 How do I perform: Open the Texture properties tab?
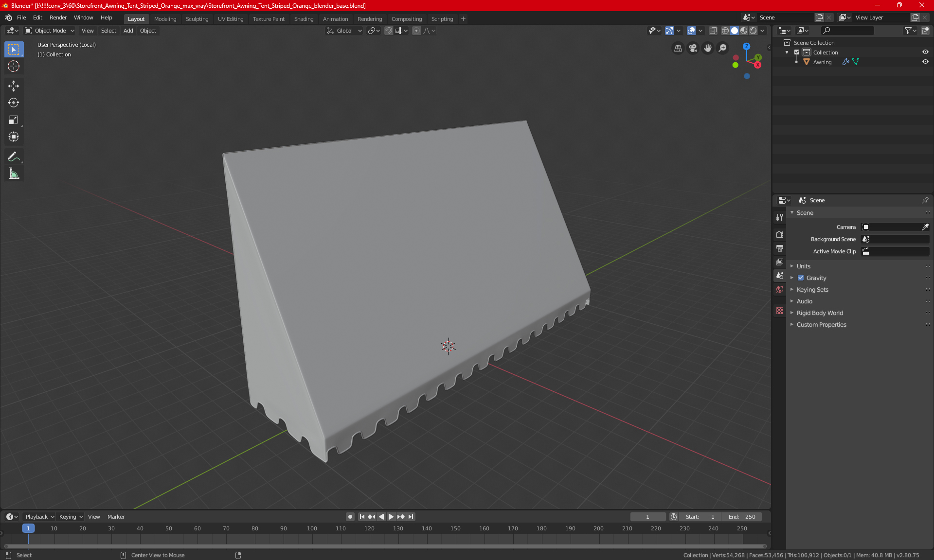(x=780, y=311)
